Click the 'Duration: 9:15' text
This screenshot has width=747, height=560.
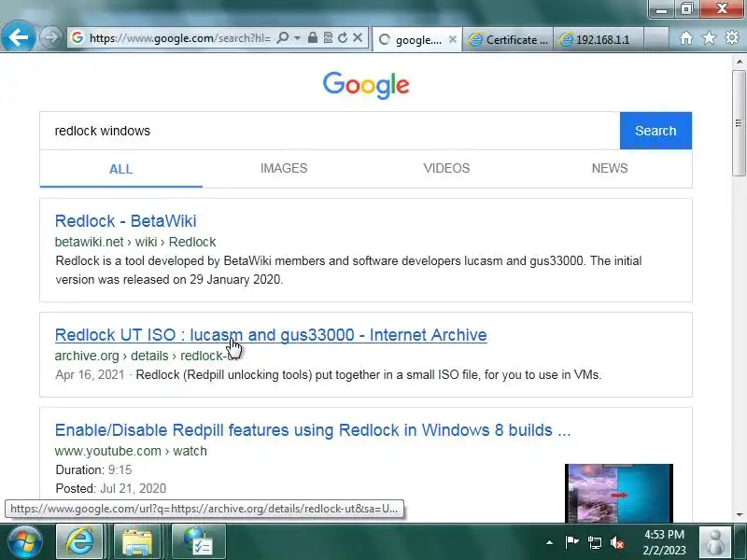(x=94, y=470)
